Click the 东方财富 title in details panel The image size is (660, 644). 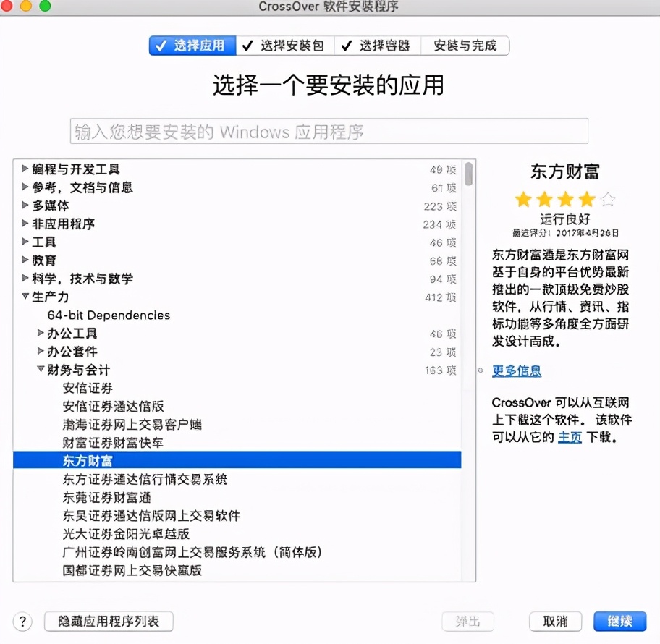tap(565, 171)
